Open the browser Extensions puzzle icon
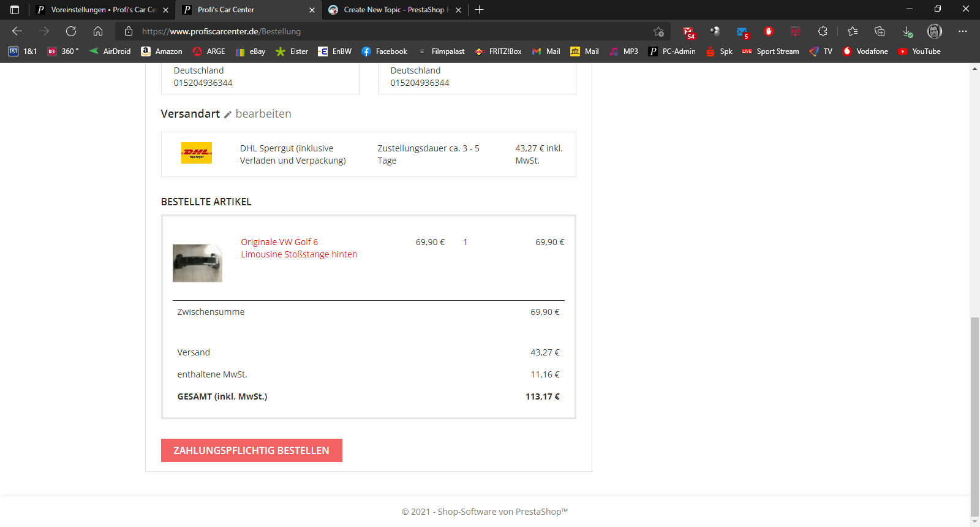The image size is (980, 527). tap(823, 31)
